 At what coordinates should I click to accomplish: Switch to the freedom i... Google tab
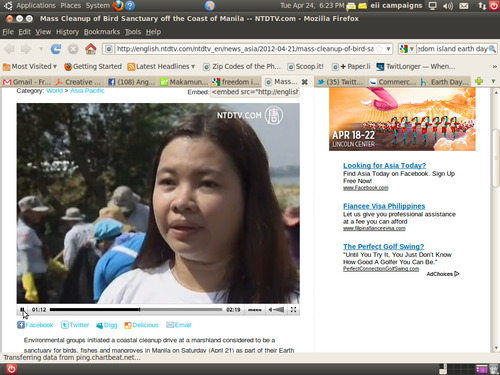pyautogui.click(x=236, y=82)
